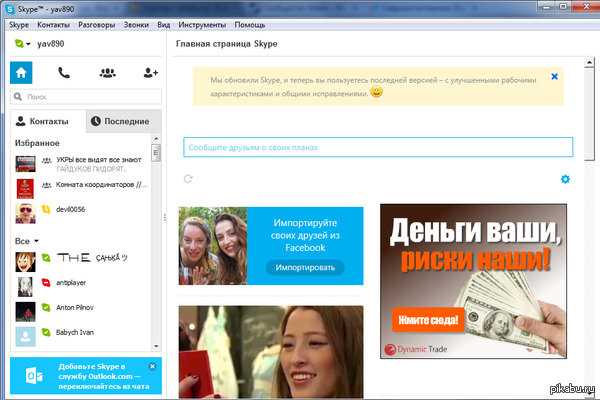Click the mood message field Сообщите друзьям
The image size is (600, 400).
378,147
